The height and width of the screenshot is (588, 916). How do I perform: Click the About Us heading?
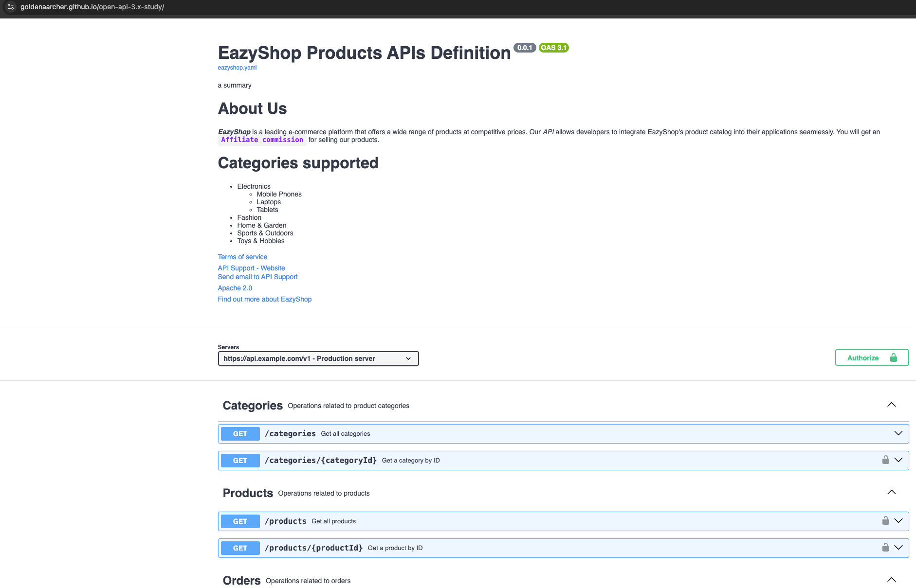tap(252, 108)
